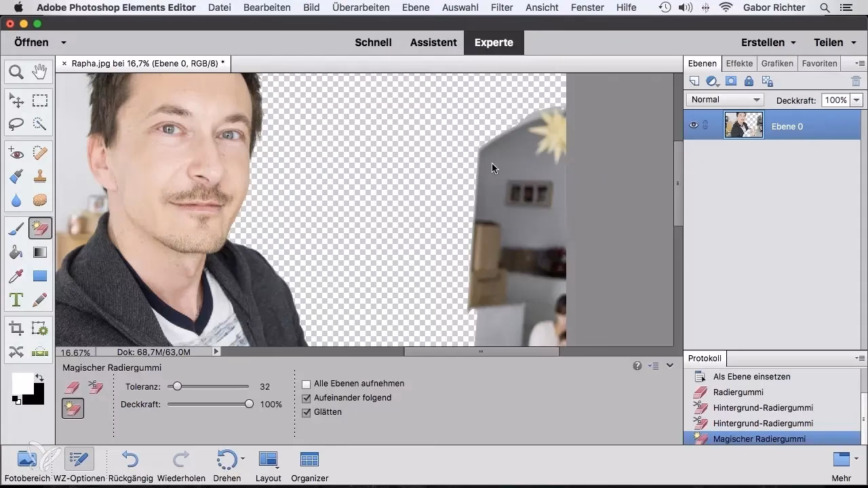
Task: Pick the Eyedropper tool
Action: [16, 276]
